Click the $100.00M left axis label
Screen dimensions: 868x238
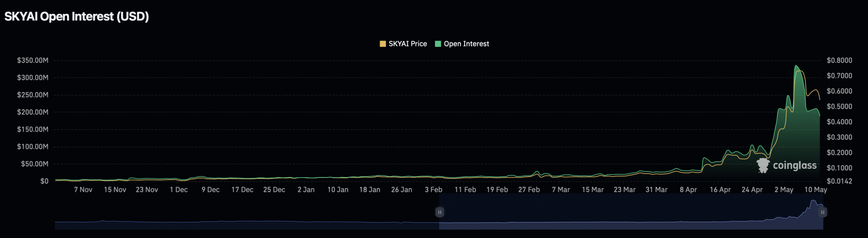pos(33,147)
